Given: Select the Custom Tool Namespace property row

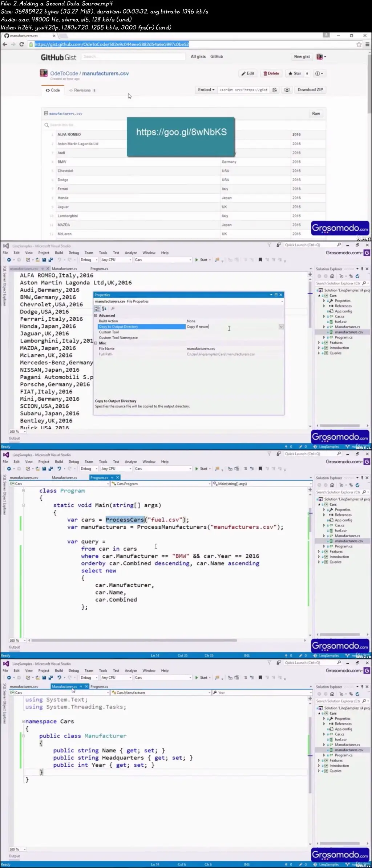Looking at the screenshot, I should (x=189, y=338).
